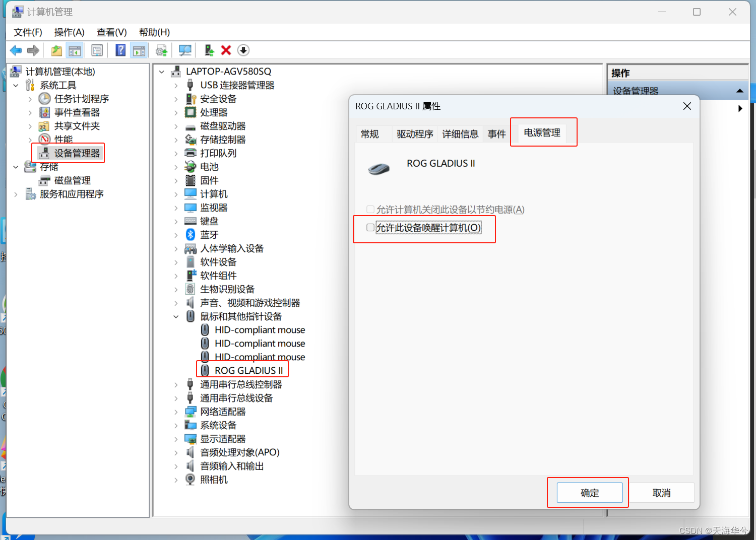Viewport: 756px width, 540px height.
Task: Expand the 人体学输入设备 node
Action: (x=176, y=249)
